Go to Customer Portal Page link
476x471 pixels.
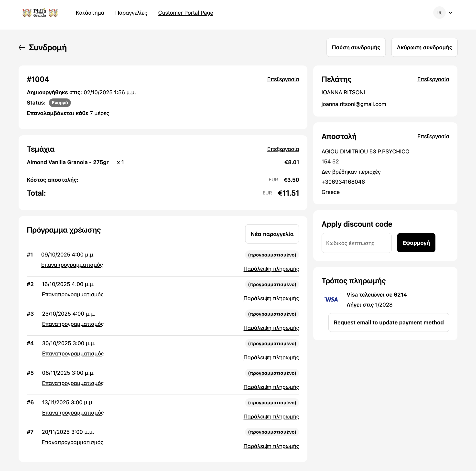click(185, 13)
